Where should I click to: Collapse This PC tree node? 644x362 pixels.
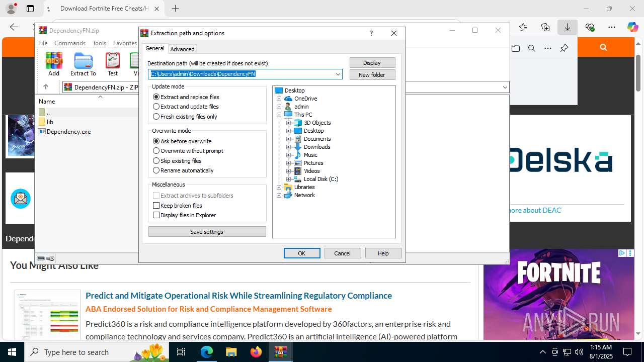[x=279, y=115]
